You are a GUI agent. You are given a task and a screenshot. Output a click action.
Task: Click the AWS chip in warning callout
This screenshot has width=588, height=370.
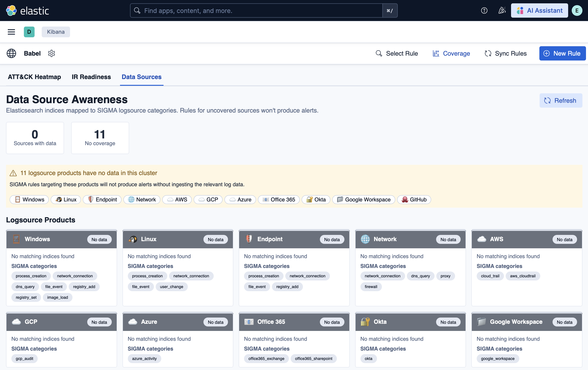pos(177,199)
